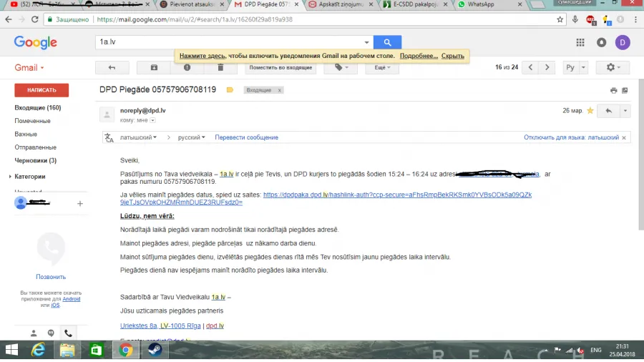Switch to the E-CSDD pakalpoju tab
Viewport: 644px width, 362px height.
pyautogui.click(x=414, y=4)
